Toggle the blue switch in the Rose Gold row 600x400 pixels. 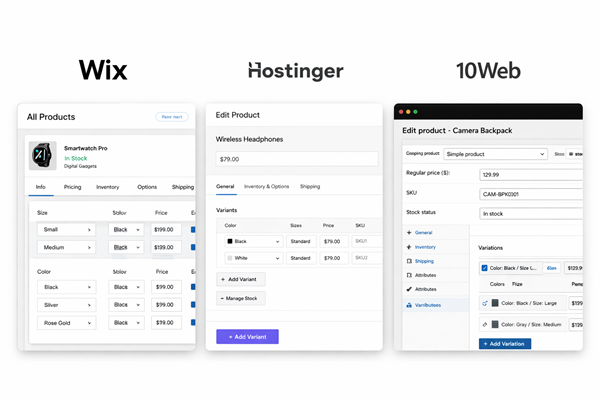pyautogui.click(x=194, y=323)
